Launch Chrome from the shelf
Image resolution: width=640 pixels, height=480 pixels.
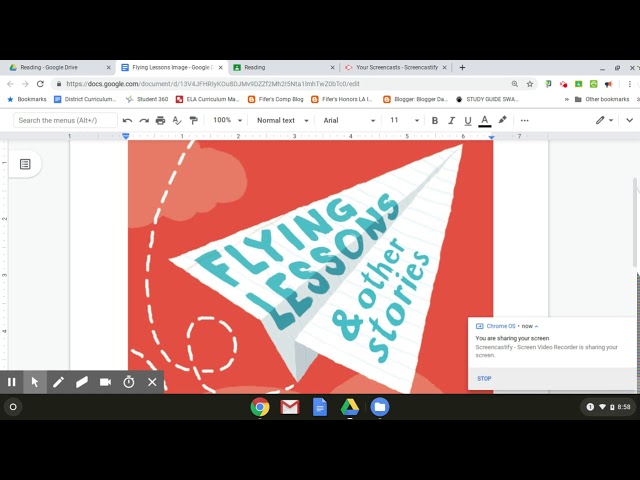click(260, 407)
